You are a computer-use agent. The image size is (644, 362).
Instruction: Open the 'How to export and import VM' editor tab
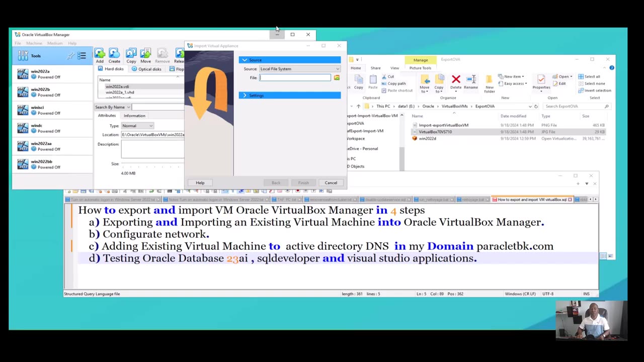point(533,200)
